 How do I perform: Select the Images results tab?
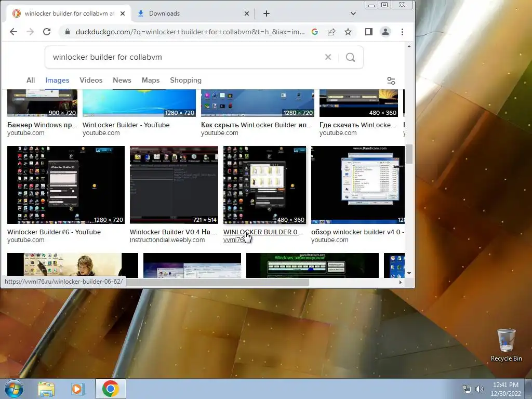[57, 81]
